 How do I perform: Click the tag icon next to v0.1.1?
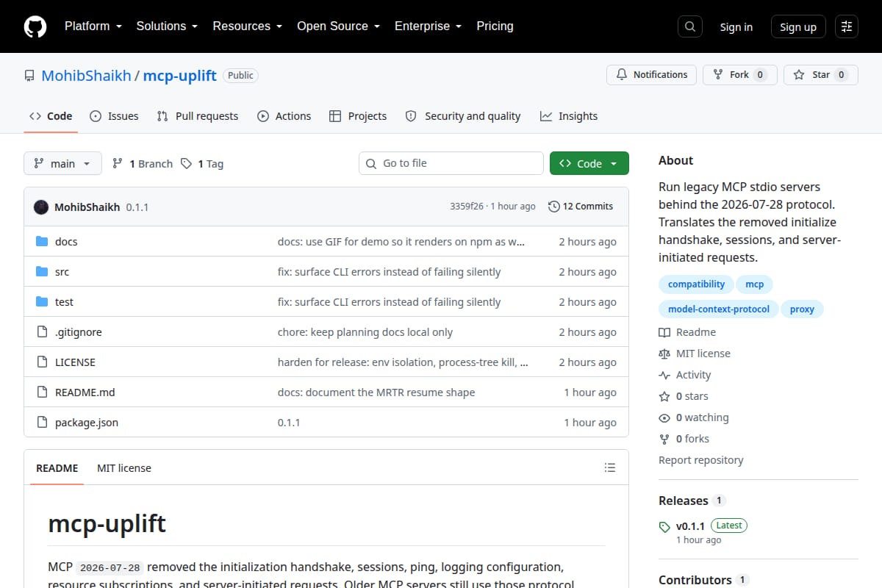(664, 527)
